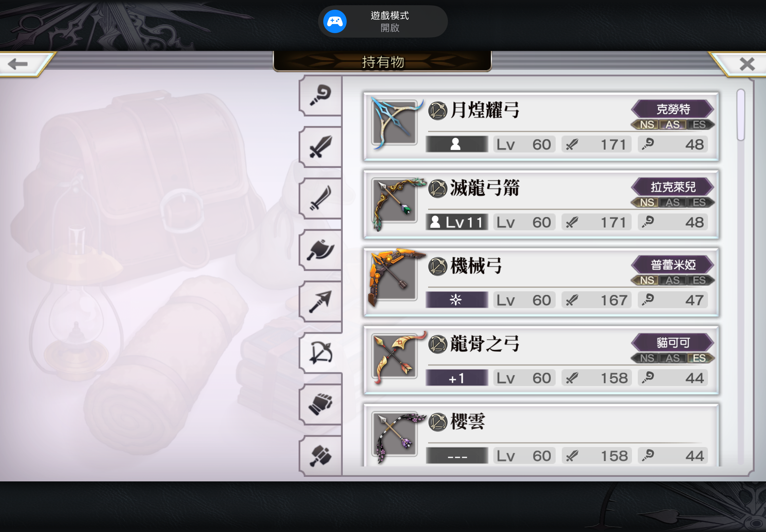Click the 克勞特 character tag
This screenshot has width=766, height=532.
click(x=673, y=109)
